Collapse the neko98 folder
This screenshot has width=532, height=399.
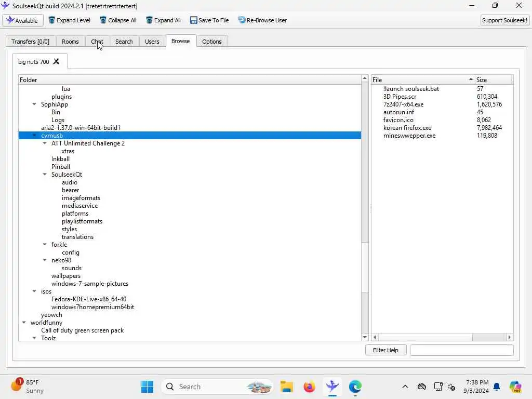coord(45,260)
